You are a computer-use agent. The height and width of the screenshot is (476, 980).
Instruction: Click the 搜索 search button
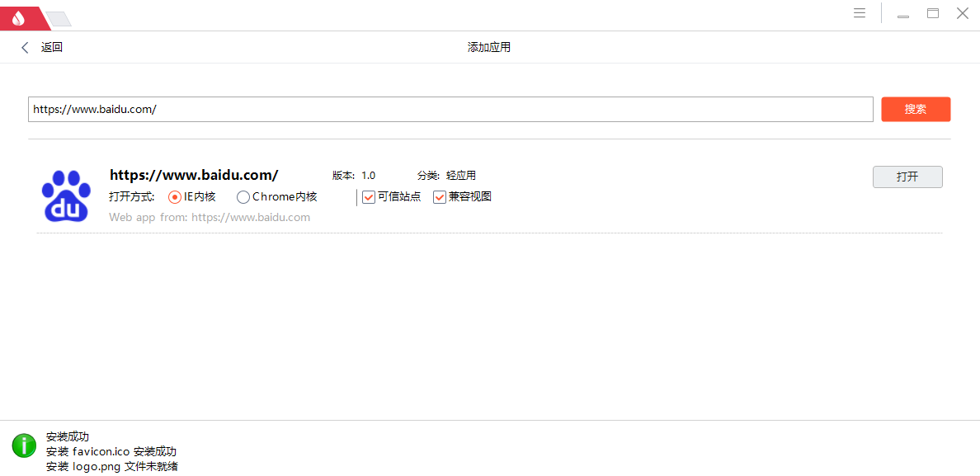pyautogui.click(x=916, y=108)
